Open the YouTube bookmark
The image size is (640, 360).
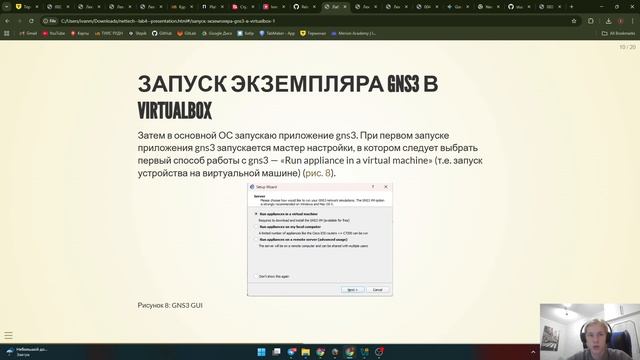[54, 33]
